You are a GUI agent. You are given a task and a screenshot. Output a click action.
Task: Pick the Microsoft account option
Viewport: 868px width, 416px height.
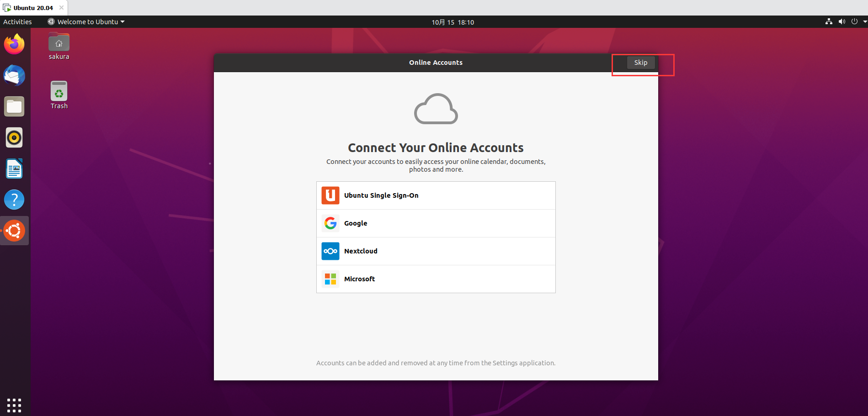point(436,279)
